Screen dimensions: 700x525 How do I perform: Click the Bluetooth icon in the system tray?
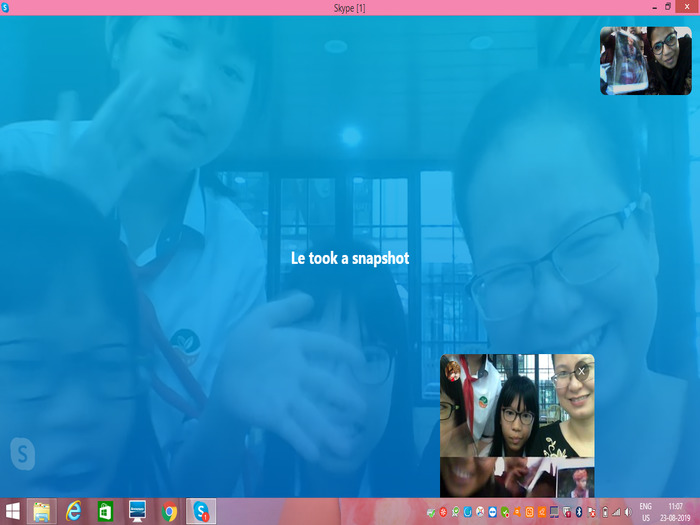click(579, 512)
